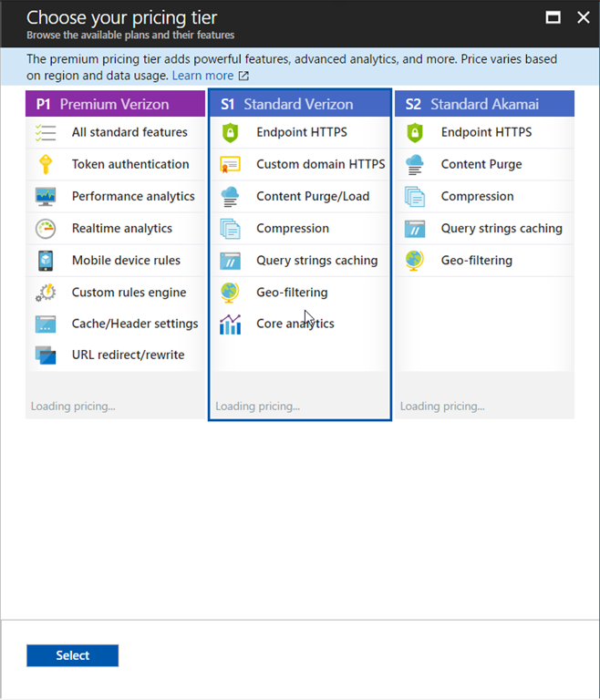Click the 'Realtime analytics' label

click(x=122, y=229)
